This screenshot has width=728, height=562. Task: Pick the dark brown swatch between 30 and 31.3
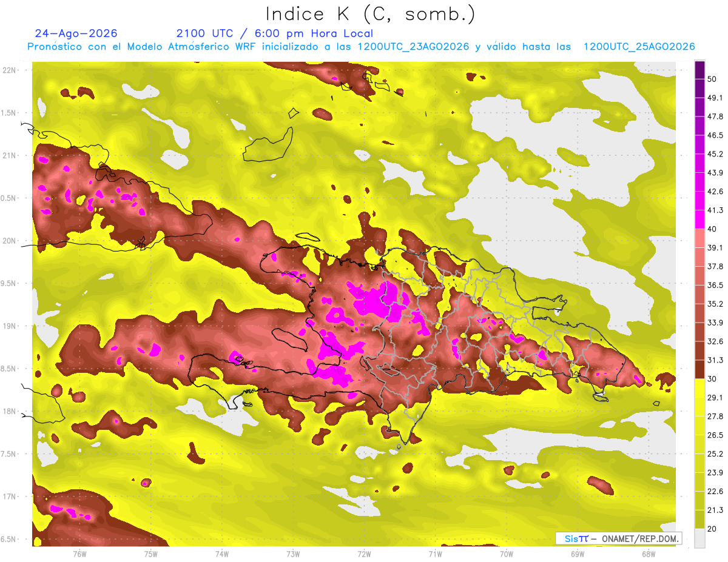pyautogui.click(x=699, y=369)
